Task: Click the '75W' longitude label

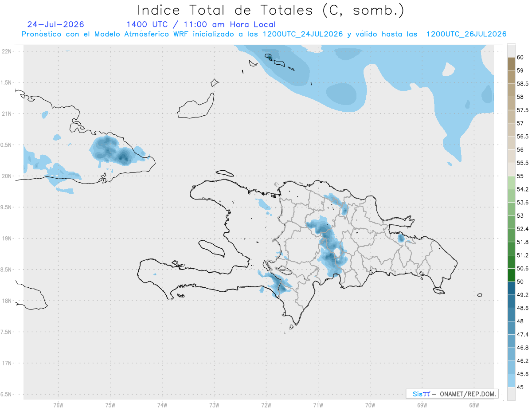Action: coord(110,405)
